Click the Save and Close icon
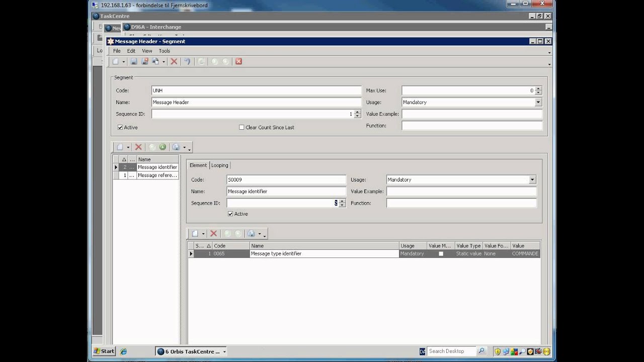 (145, 61)
